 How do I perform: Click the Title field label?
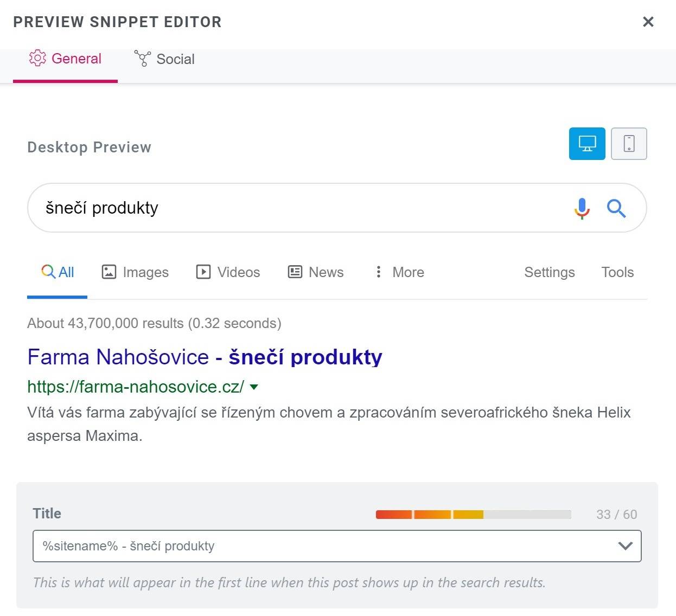pyautogui.click(x=47, y=514)
